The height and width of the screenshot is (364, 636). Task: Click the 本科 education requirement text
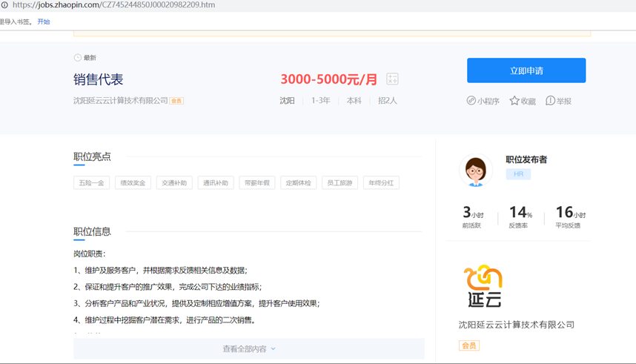click(354, 101)
